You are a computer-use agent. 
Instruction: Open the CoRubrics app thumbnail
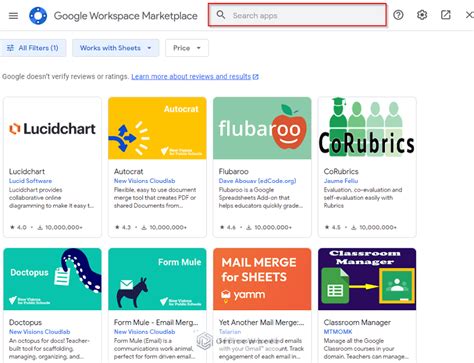(x=367, y=128)
